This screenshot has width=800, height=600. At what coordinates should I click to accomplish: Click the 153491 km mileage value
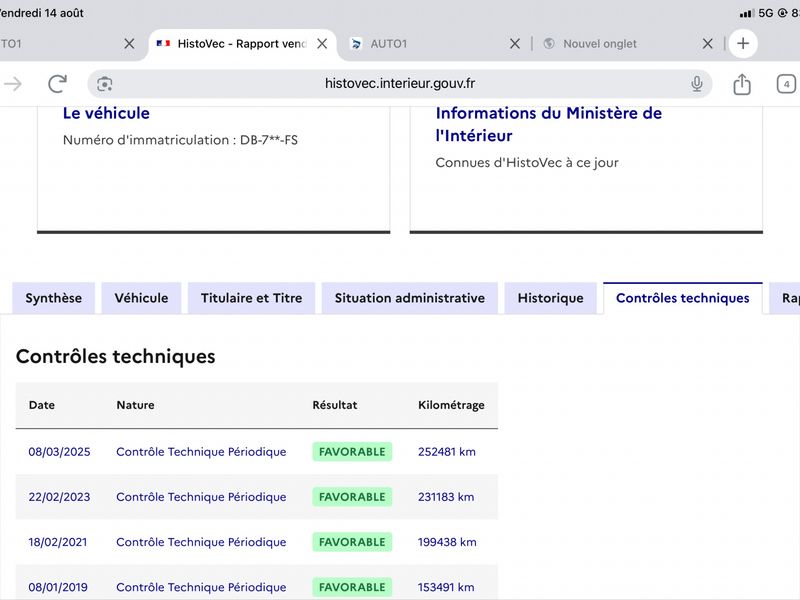tap(446, 587)
